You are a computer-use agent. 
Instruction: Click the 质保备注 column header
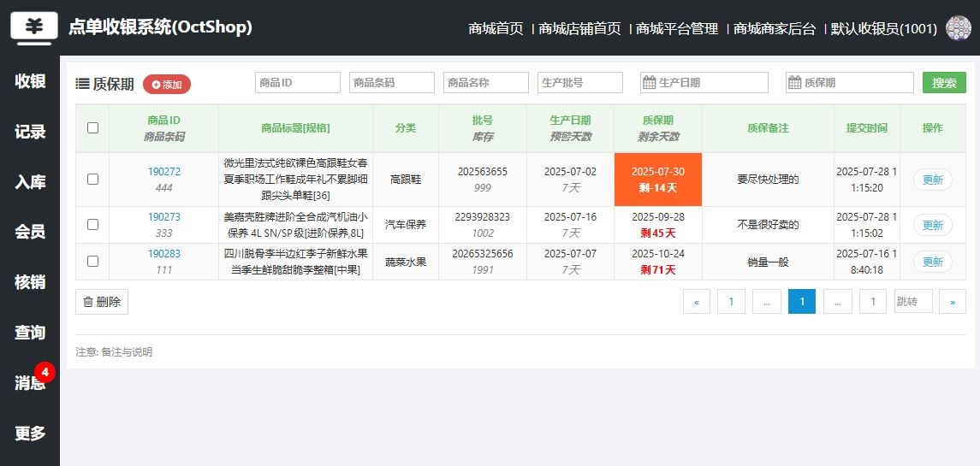768,128
